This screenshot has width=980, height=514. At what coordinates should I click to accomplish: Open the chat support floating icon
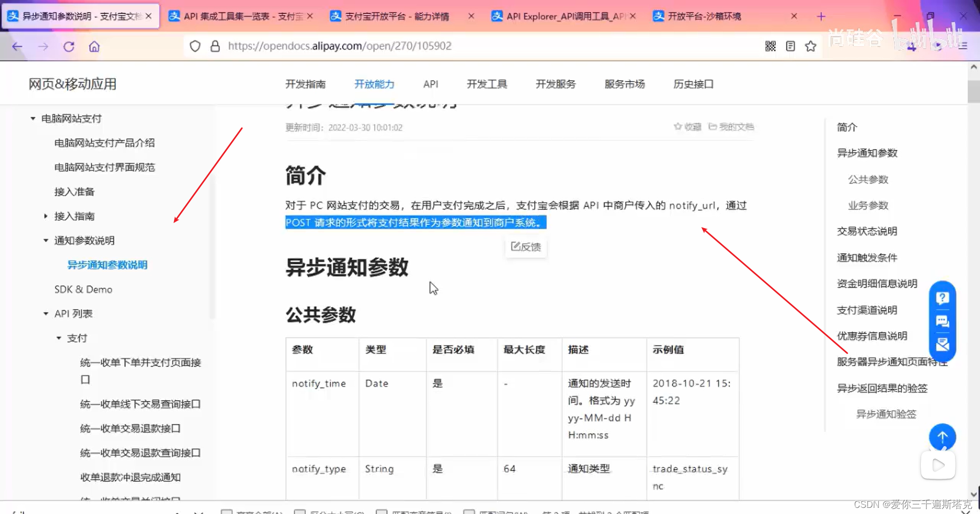(942, 321)
